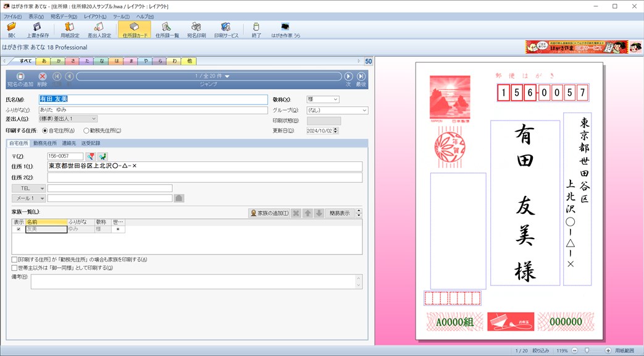Go to first record button
Screen dimensions: 644x356
tap(57, 77)
